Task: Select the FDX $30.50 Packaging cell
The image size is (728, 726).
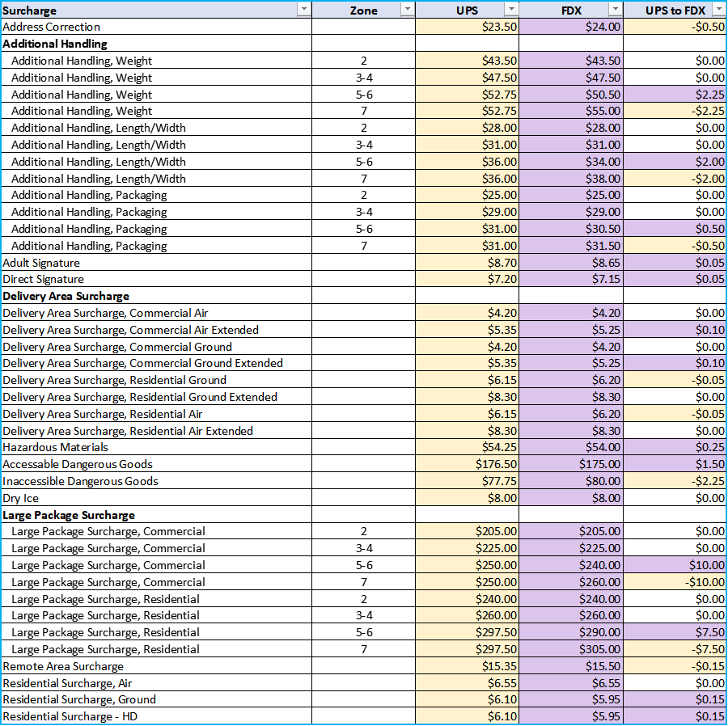Action: (x=571, y=228)
